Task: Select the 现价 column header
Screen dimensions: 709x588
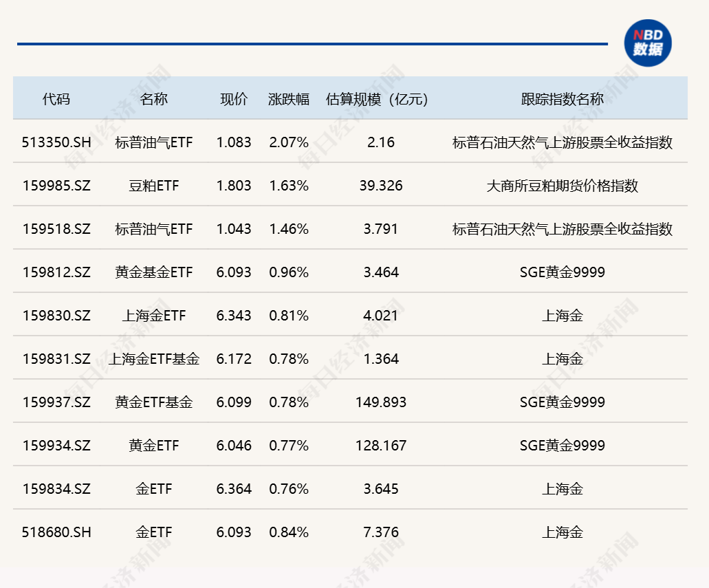Action: [x=234, y=99]
